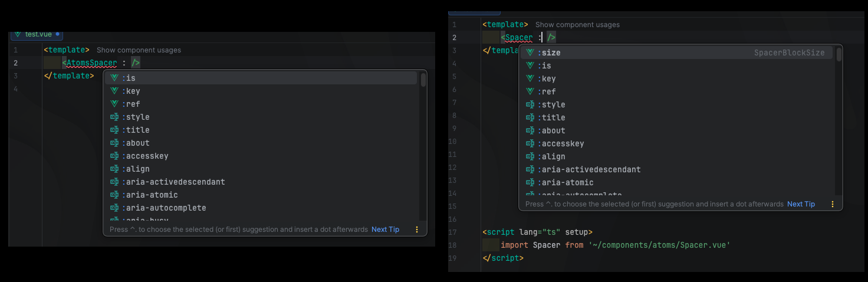Choose :align suggestion in Spacer completion popup
The image size is (868, 282).
click(x=553, y=156)
